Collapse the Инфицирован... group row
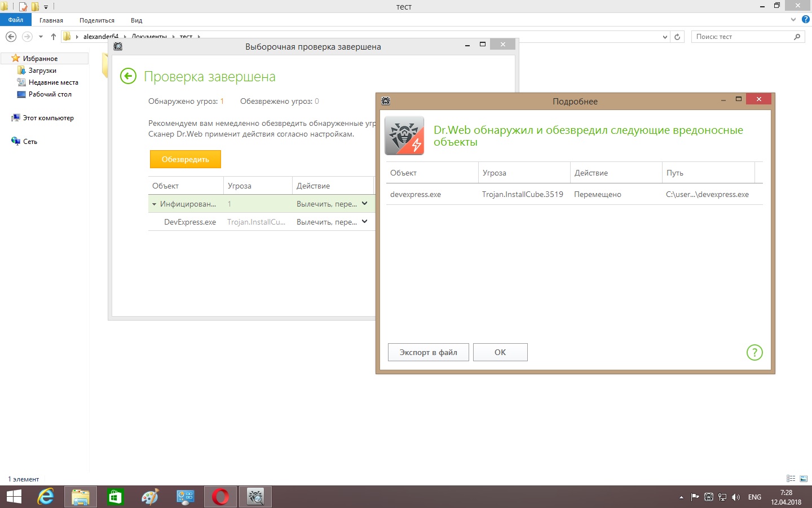The height and width of the screenshot is (508, 812). [x=154, y=204]
